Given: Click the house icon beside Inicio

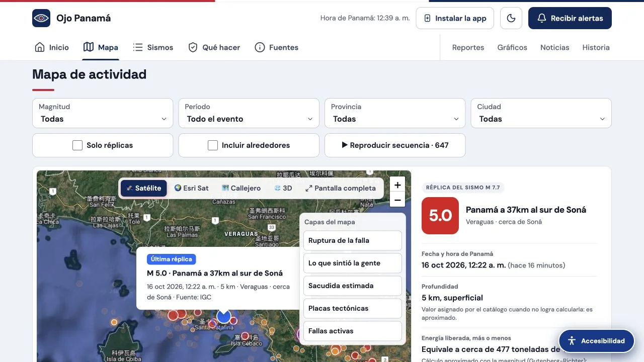Looking at the screenshot, I should (40, 47).
